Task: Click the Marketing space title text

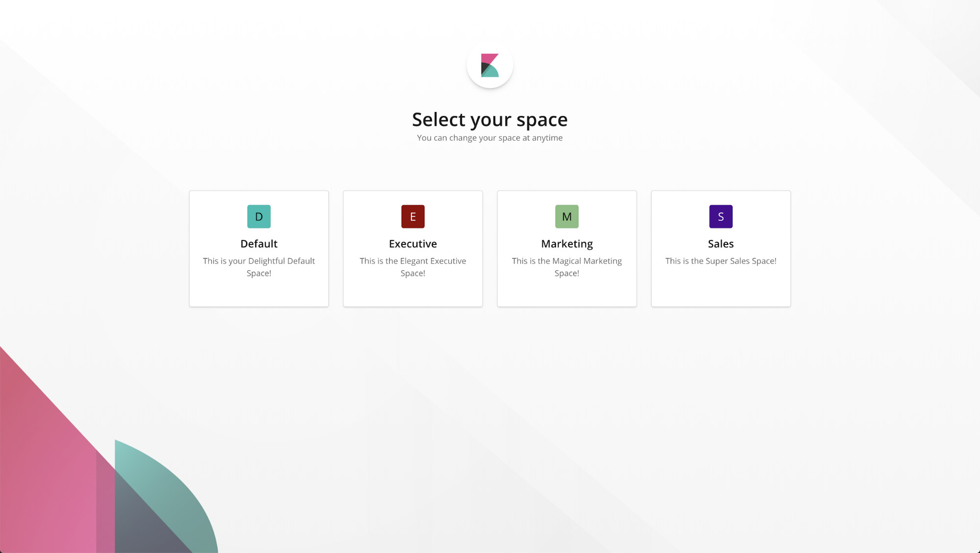Action: [567, 243]
